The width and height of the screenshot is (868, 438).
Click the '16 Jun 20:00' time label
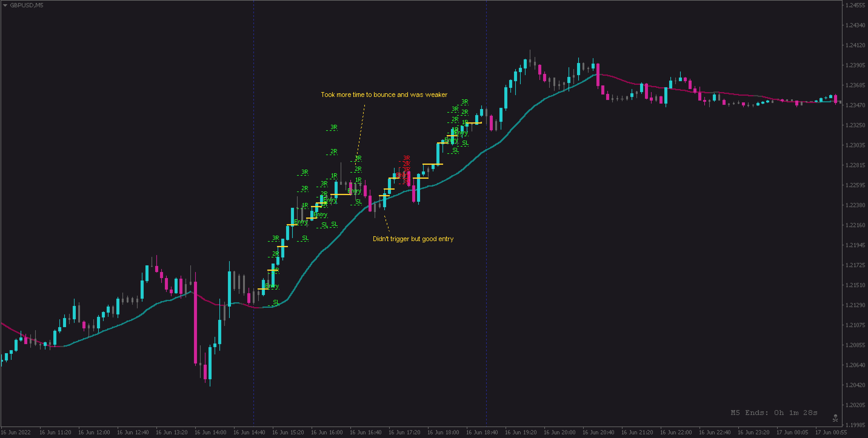tap(559, 432)
